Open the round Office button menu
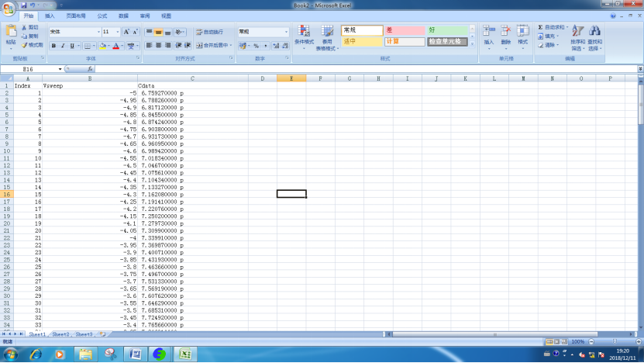This screenshot has width=644, height=363. click(x=9, y=9)
